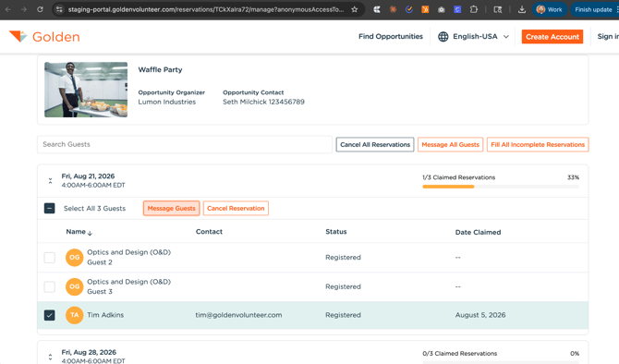Click Finish update in the browser

point(594,9)
